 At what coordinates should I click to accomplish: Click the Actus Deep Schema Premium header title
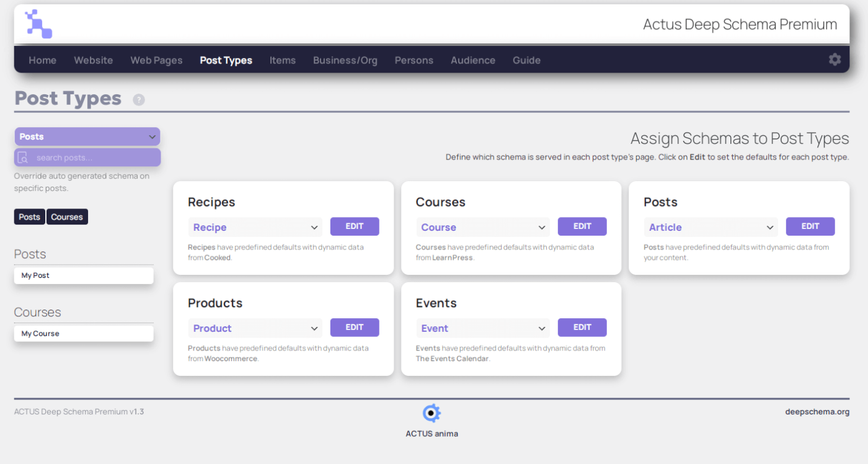[740, 24]
